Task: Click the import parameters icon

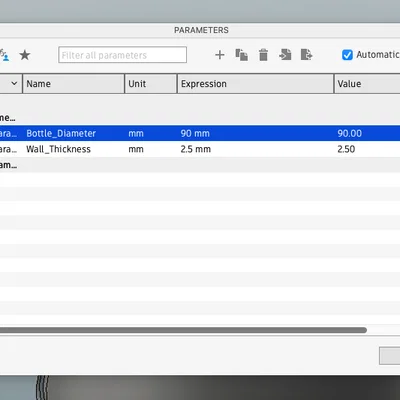Action: tap(285, 54)
